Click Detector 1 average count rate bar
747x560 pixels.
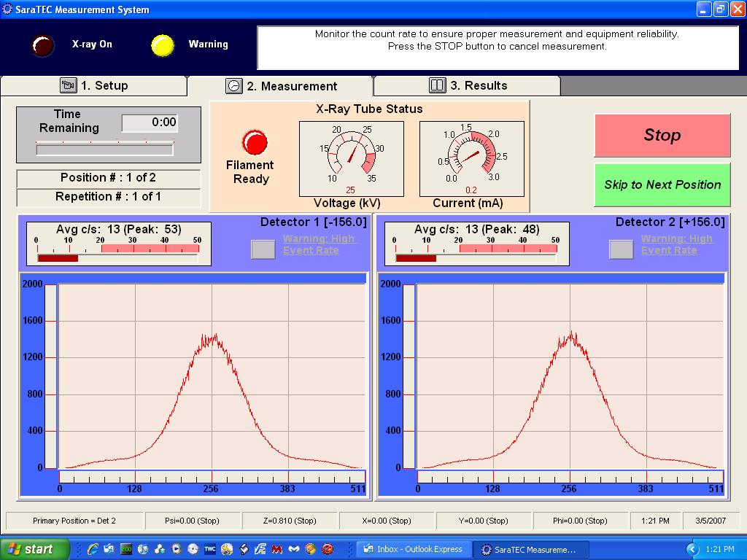[x=117, y=257]
